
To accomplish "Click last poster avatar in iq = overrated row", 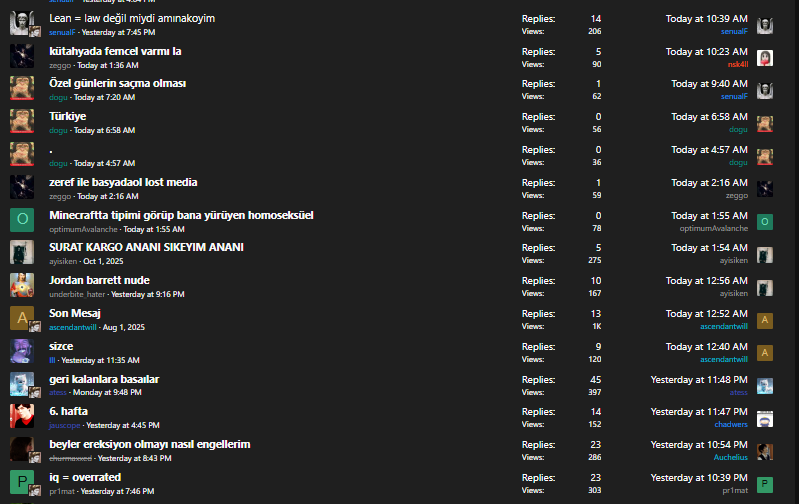I will click(x=765, y=484).
